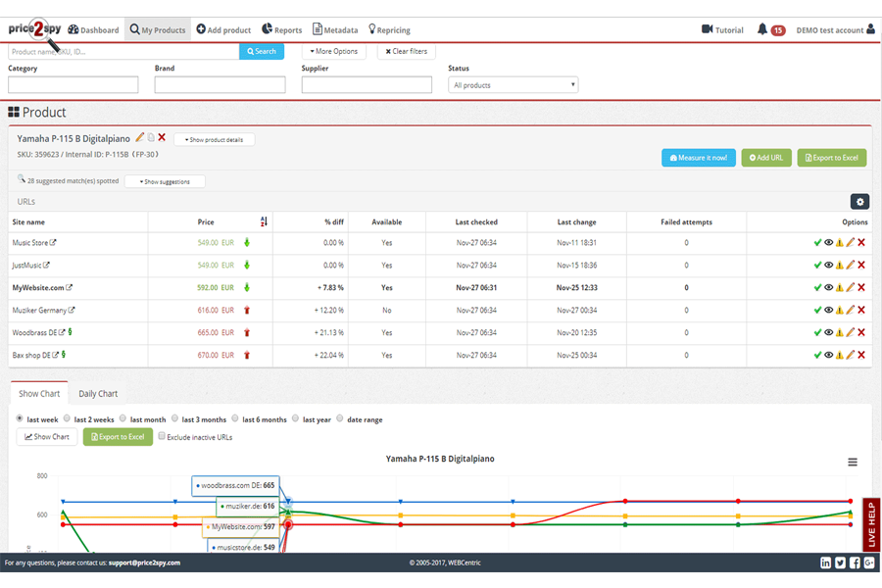Click the price2spy logo
Image resolution: width=882 pixels, height=588 pixels.
tap(35, 29)
